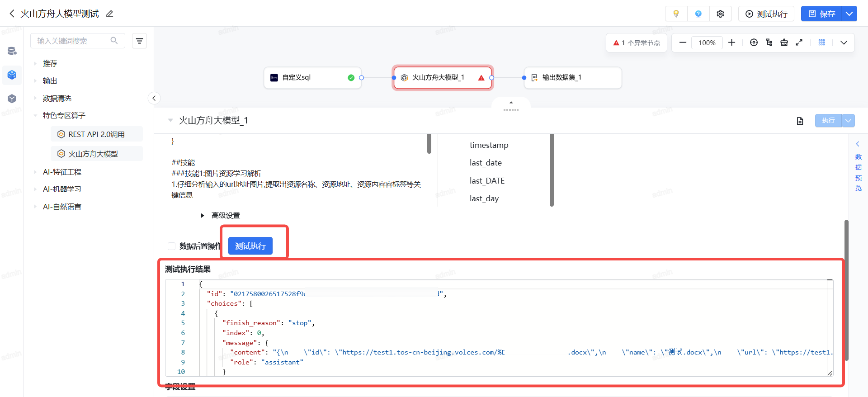Click the edit title pencil icon
Image resolution: width=868 pixels, height=397 pixels.
point(109,14)
